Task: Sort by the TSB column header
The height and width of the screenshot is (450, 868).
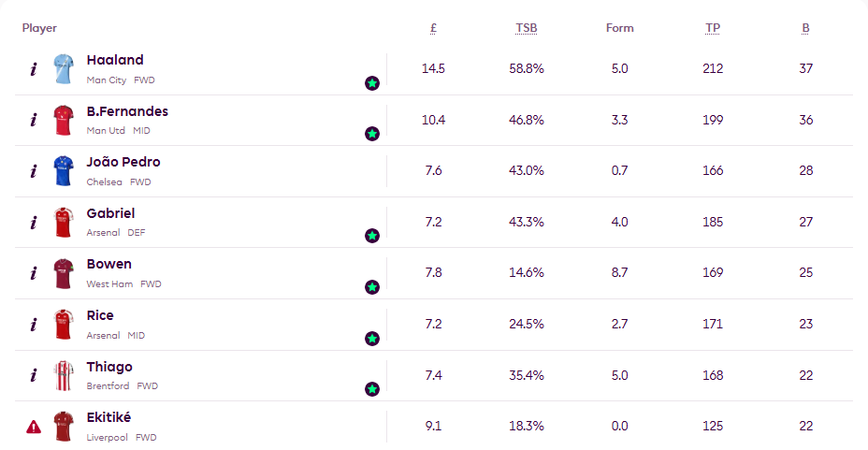Action: 527,28
